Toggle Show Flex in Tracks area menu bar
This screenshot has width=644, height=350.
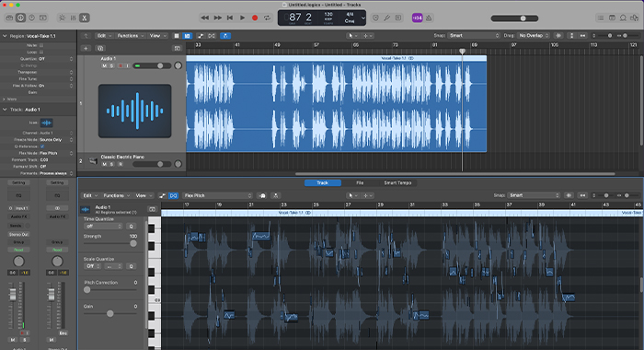click(x=212, y=36)
